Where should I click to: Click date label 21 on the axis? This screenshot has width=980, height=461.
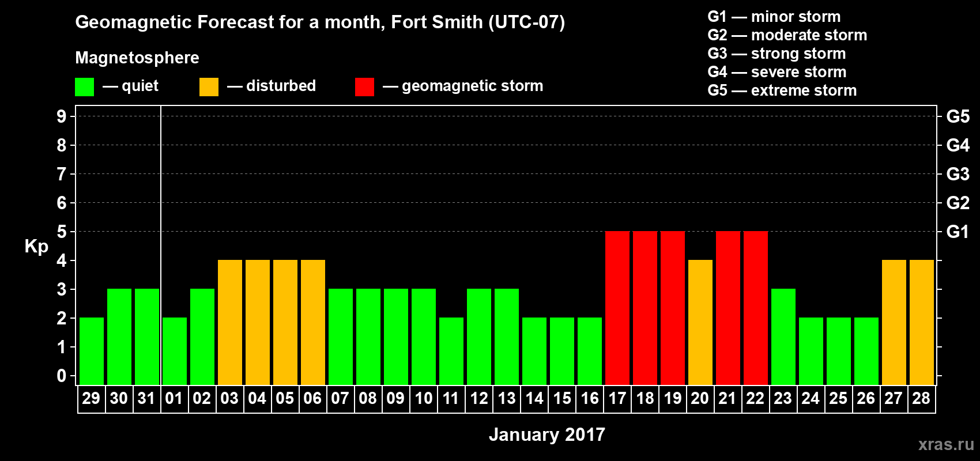click(728, 398)
